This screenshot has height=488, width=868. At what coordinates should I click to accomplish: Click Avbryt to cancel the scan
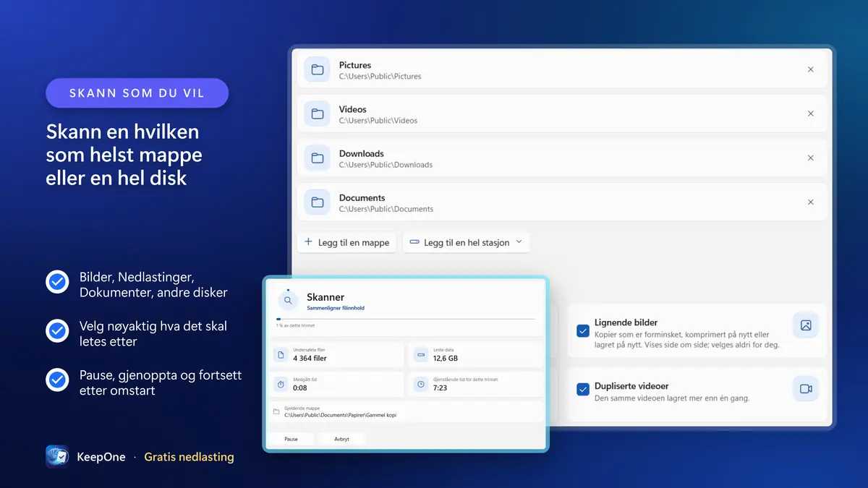pyautogui.click(x=341, y=439)
